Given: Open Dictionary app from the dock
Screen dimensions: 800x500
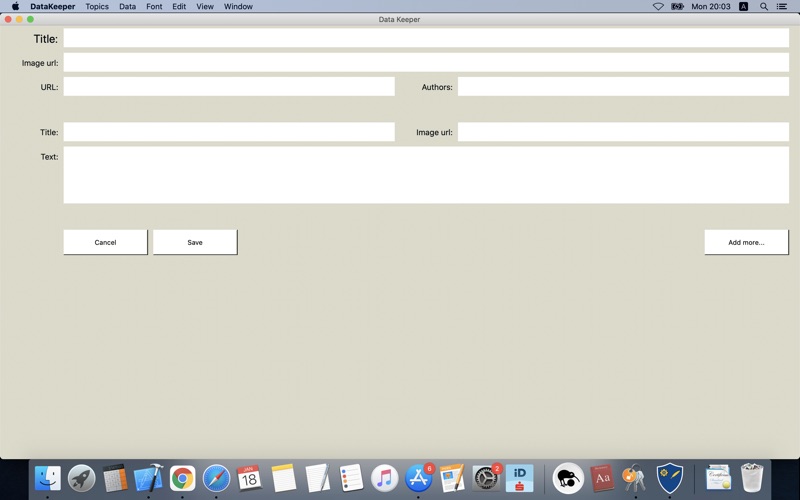Looking at the screenshot, I should click(602, 478).
